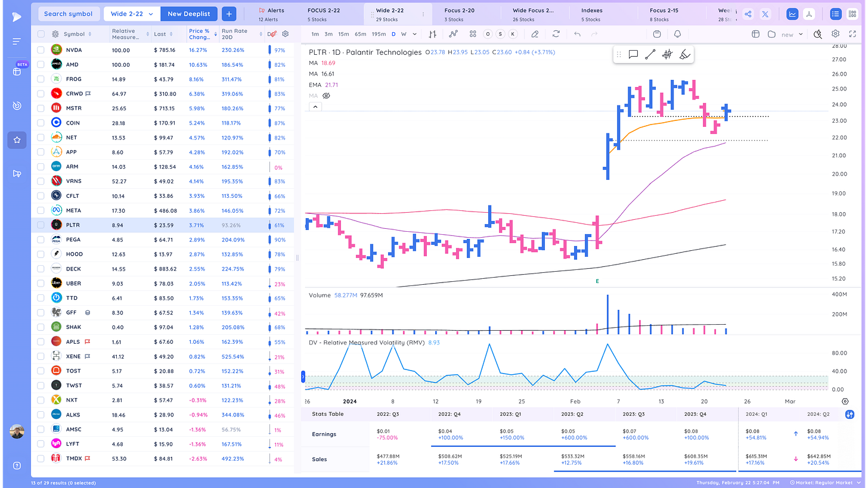Viewport: 868px width, 488px height.
Task: Select the weekly W timeframe
Action: [404, 34]
